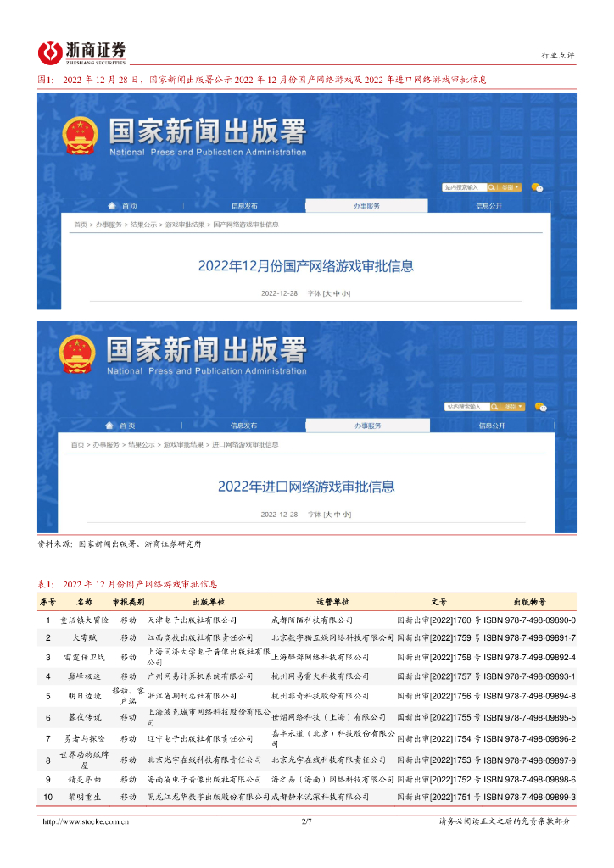
Task: Click the title 2022年进口网络游戏审批信息
Action: click(306, 487)
